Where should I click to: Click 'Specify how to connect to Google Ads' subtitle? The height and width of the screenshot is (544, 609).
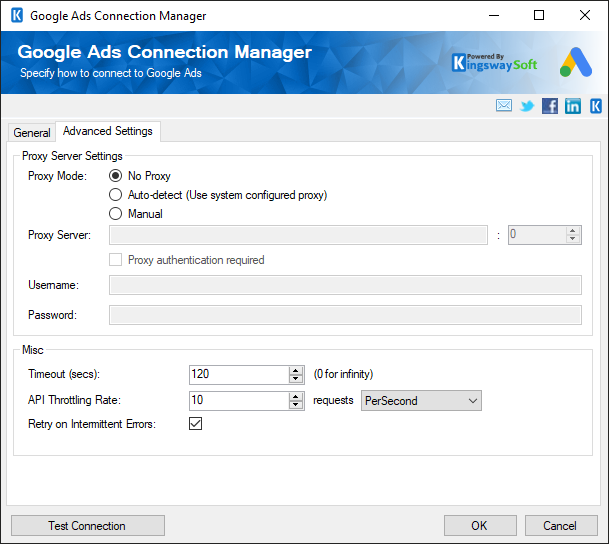[x=111, y=73]
